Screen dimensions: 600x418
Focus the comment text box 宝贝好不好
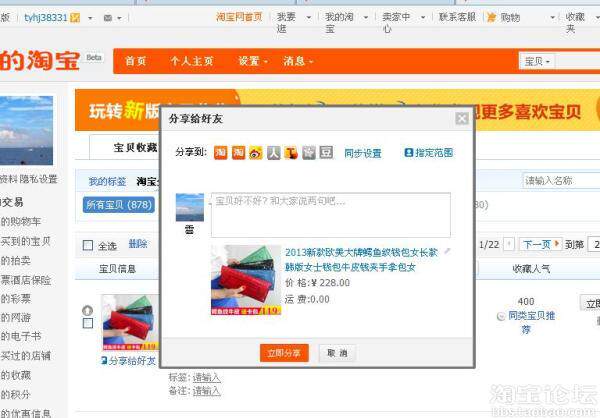[331, 215]
